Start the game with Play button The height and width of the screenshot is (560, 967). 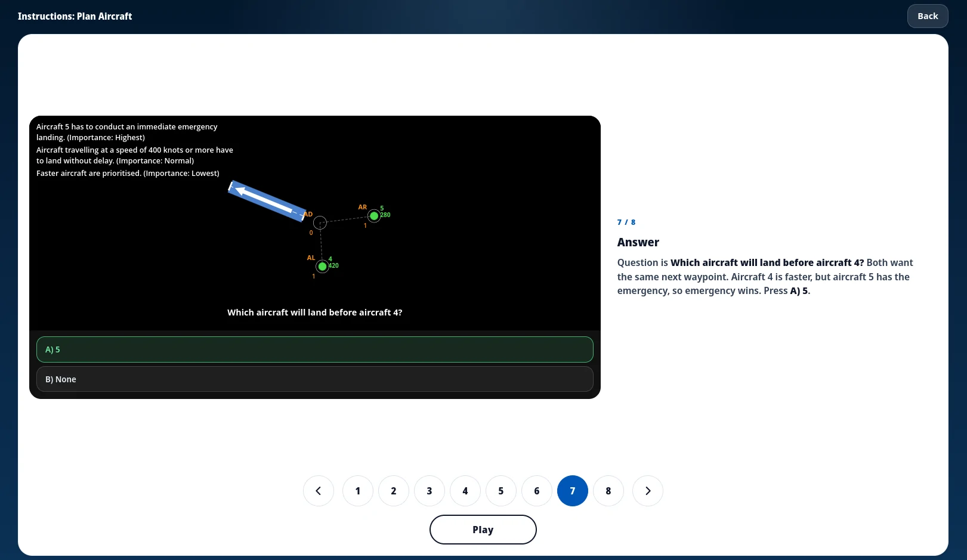point(483,530)
